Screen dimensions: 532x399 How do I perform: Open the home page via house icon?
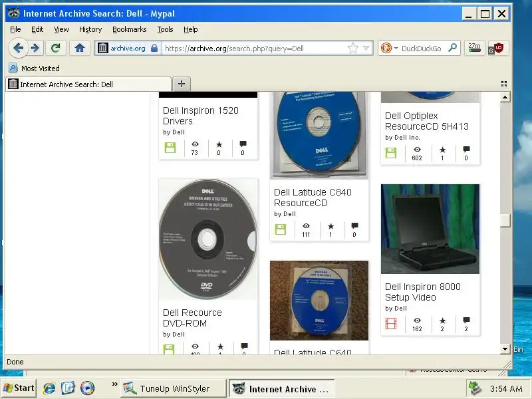80,48
